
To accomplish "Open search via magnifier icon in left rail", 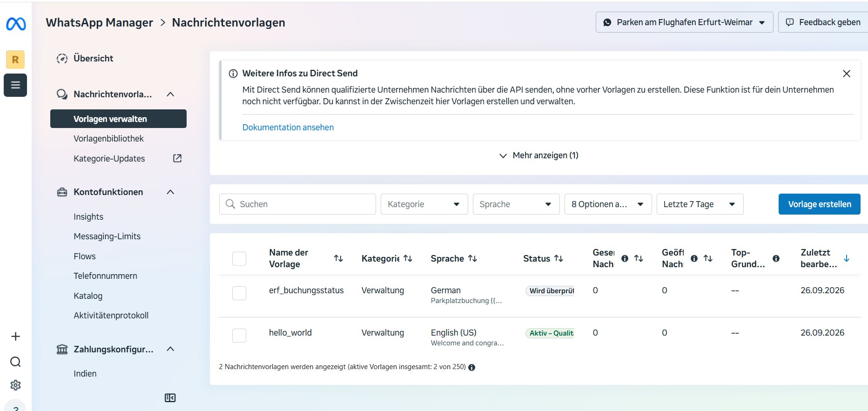I will pos(15,362).
